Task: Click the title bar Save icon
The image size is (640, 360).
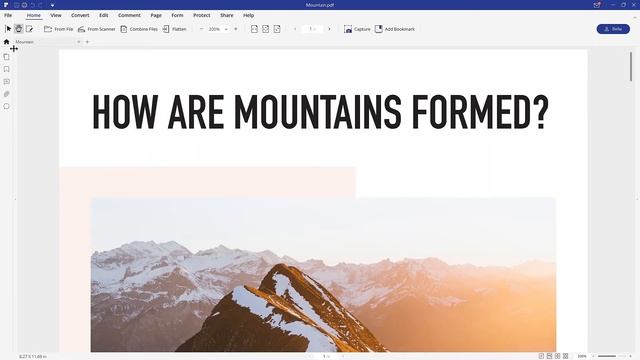Action: pos(16,5)
